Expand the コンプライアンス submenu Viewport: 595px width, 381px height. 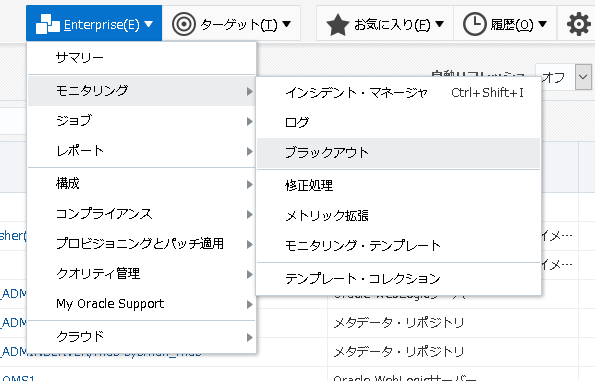pyautogui.click(x=142, y=214)
